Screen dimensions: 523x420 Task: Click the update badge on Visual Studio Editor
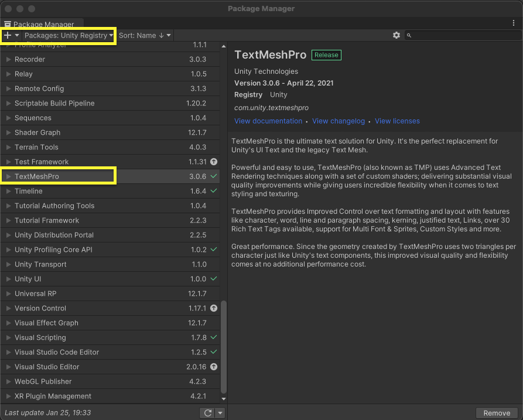[213, 367]
